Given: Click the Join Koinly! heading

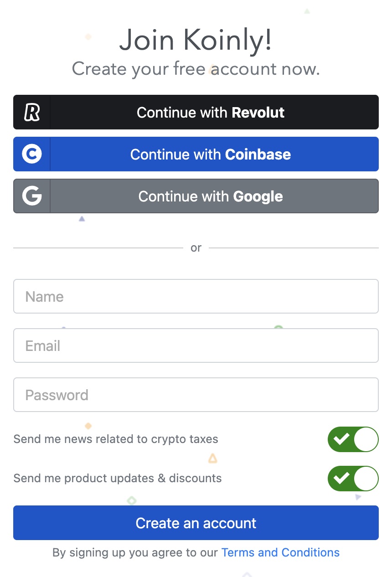Looking at the screenshot, I should pyautogui.click(x=196, y=40).
